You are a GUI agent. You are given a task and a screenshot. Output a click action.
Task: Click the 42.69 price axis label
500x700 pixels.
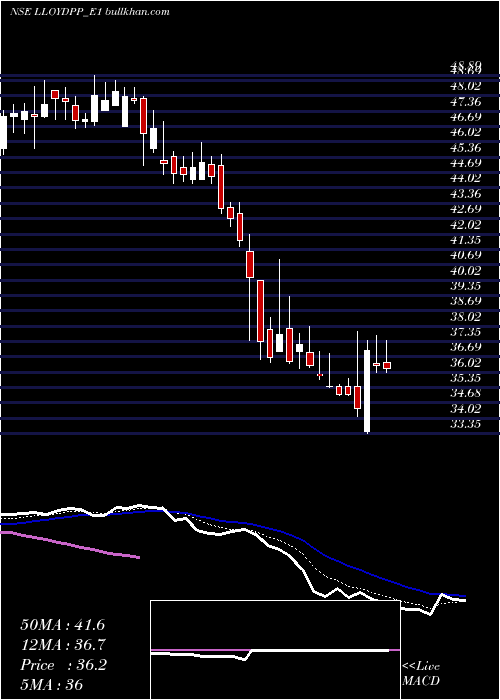[466, 209]
